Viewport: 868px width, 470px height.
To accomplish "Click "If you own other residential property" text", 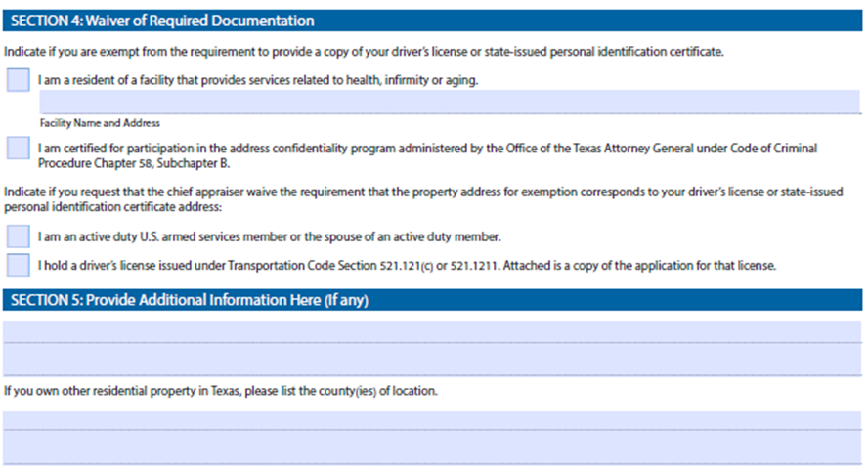I will (x=221, y=391).
